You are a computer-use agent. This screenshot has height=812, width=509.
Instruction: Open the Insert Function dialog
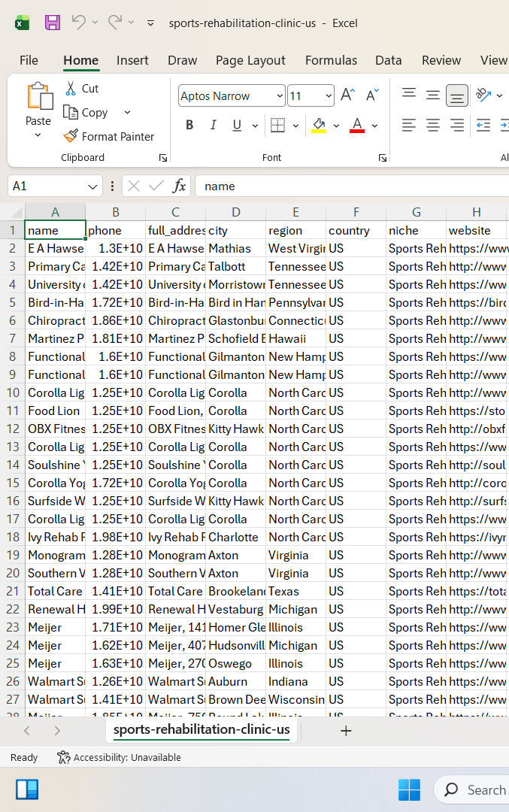click(179, 186)
